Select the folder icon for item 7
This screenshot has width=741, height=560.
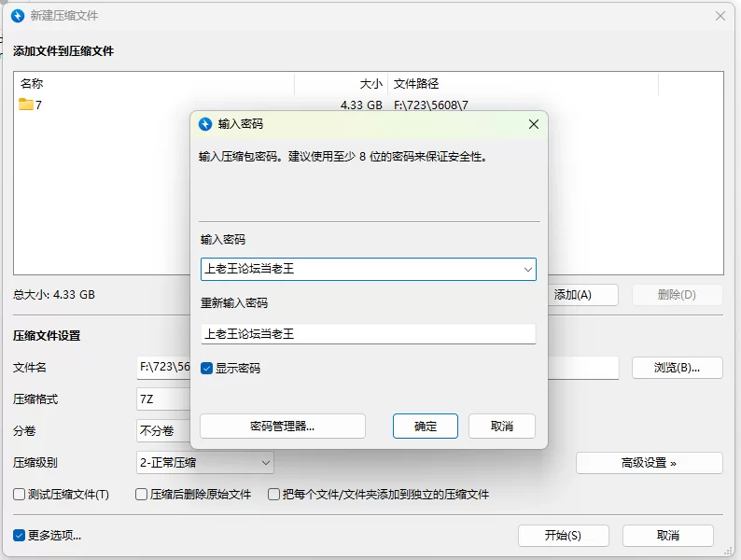point(25,104)
